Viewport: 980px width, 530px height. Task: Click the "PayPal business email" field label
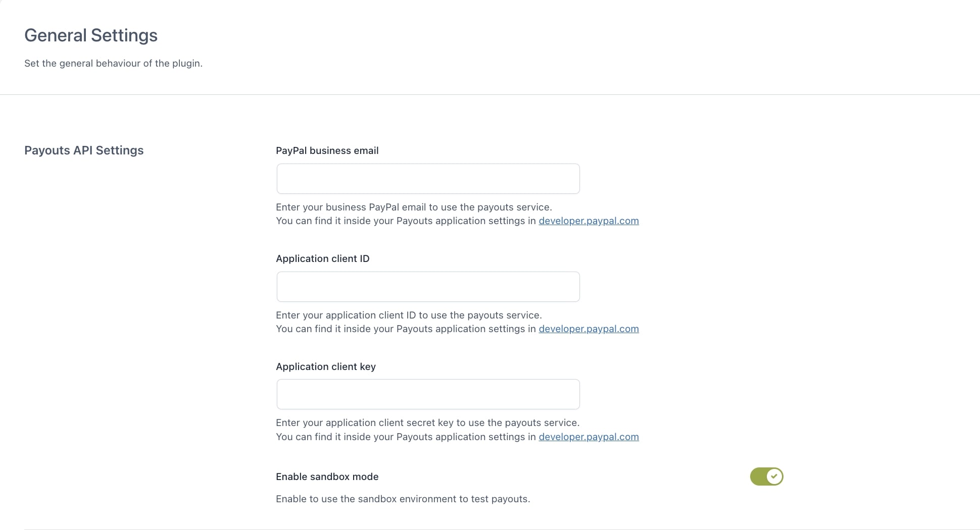[x=327, y=150]
